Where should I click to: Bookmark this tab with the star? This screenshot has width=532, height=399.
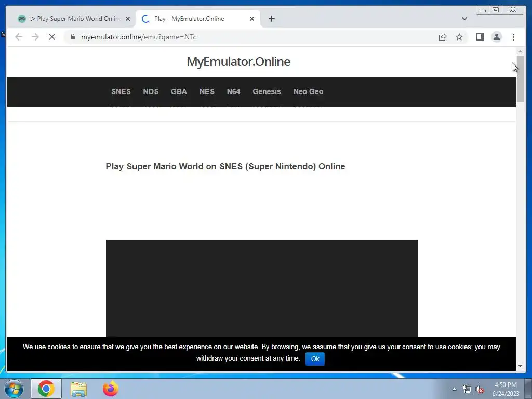click(x=459, y=37)
